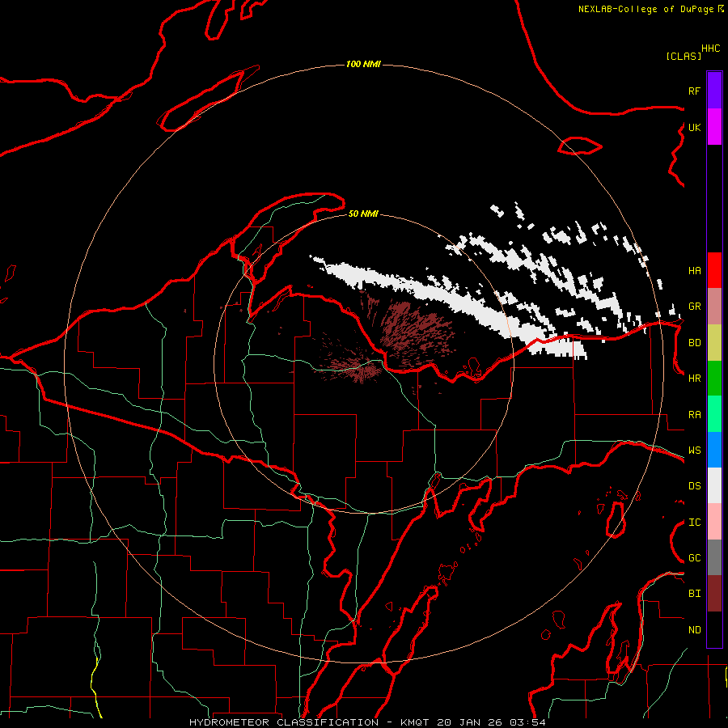The image size is (728, 728).
Task: Select the GC gray legend color block
Action: [x=714, y=557]
